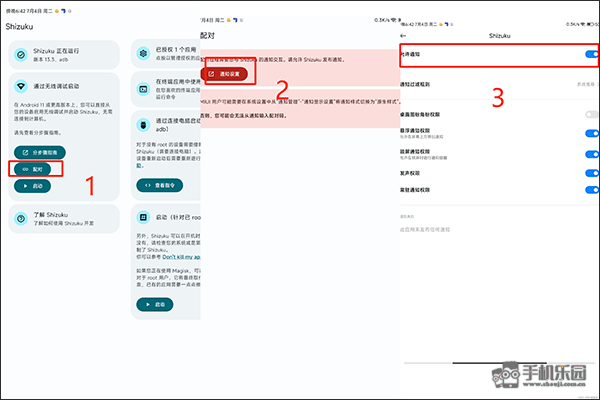Image resolution: width=600 pixels, height=400 pixels.
Task: Toggle the 发声权限 switch
Action: tap(592, 173)
